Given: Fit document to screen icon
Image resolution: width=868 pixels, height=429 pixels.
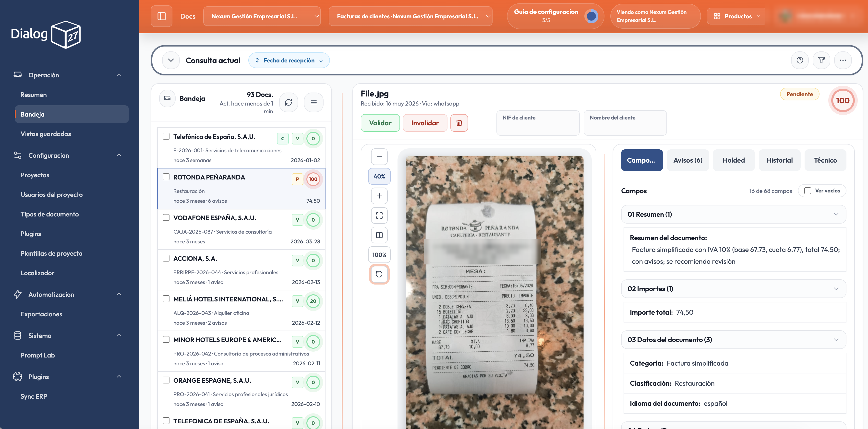Looking at the screenshot, I should tap(379, 215).
